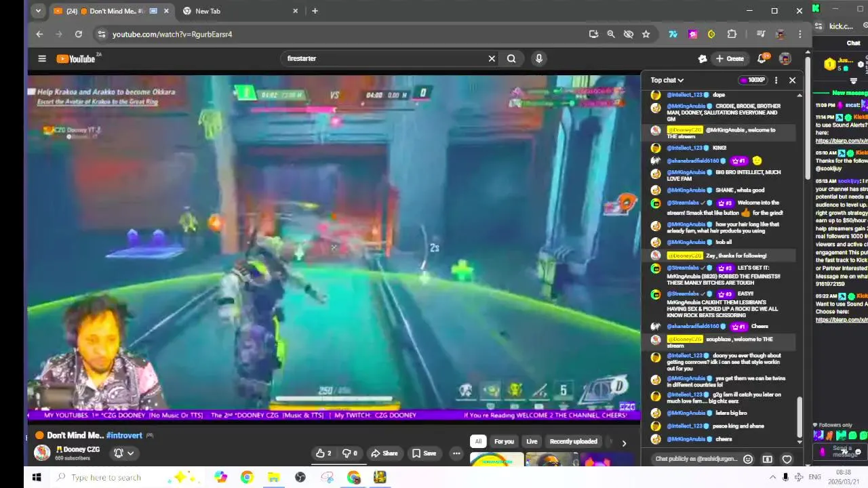The width and height of the screenshot is (868, 488).
Task: Expand the Top chat dropdown
Action: click(667, 80)
